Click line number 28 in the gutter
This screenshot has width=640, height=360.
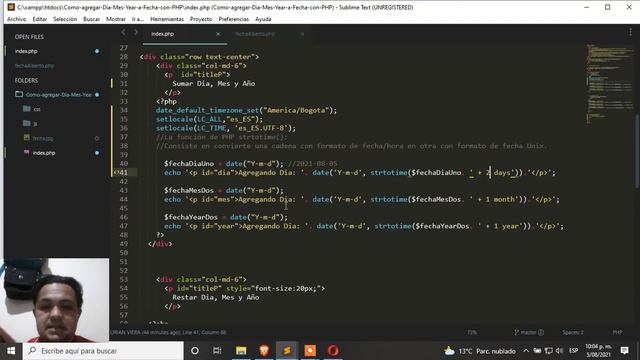coord(124,57)
